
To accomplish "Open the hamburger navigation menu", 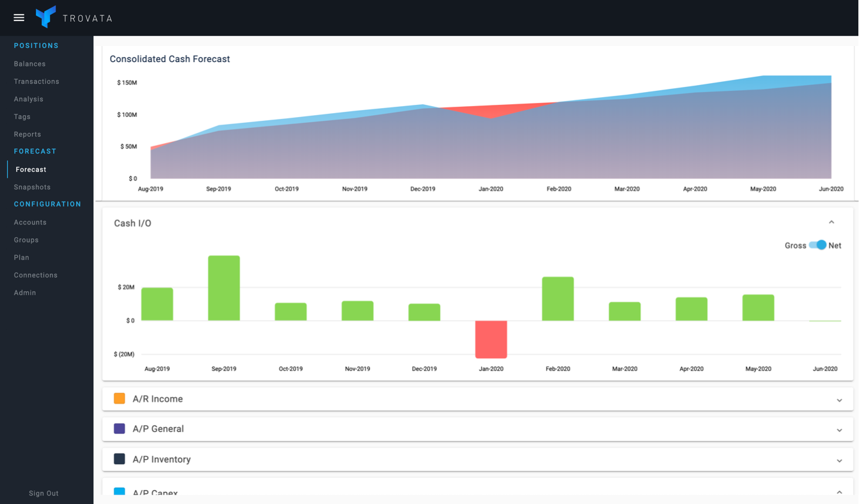I will 19,18.
